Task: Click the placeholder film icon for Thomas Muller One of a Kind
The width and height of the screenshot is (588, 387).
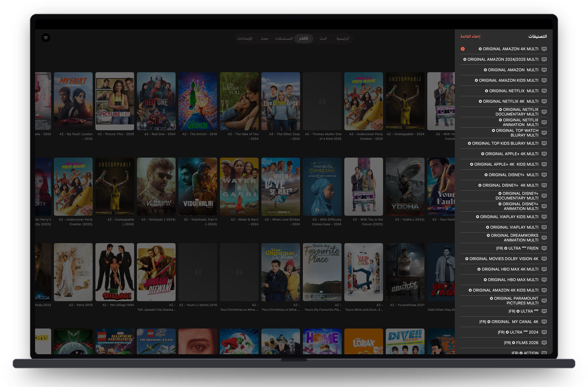Action: coord(322,101)
